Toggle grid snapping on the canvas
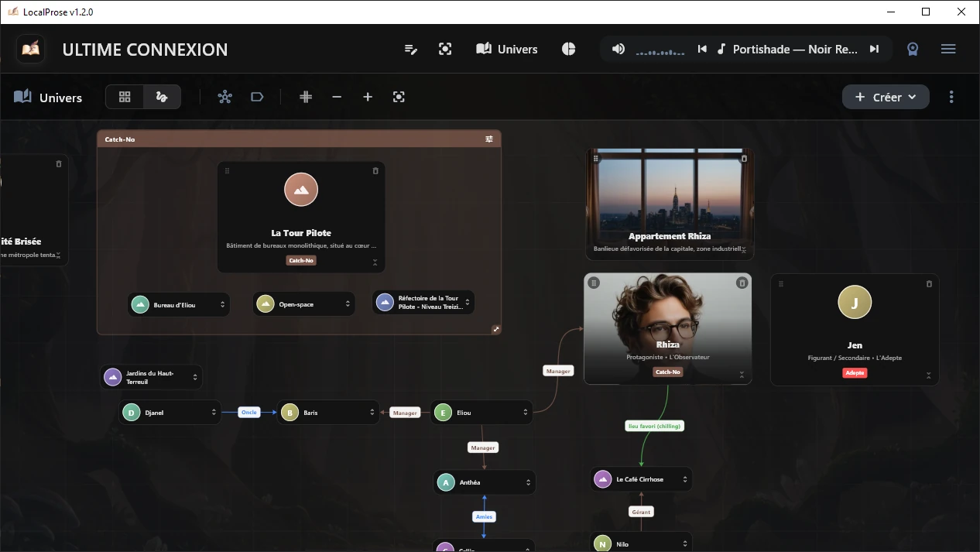980x552 pixels. pyautogui.click(x=306, y=97)
